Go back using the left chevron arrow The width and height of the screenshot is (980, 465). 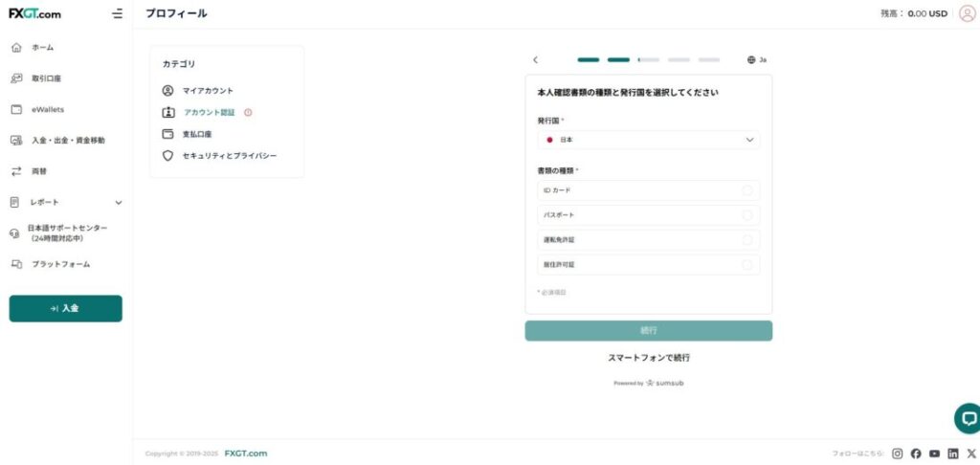pyautogui.click(x=535, y=59)
